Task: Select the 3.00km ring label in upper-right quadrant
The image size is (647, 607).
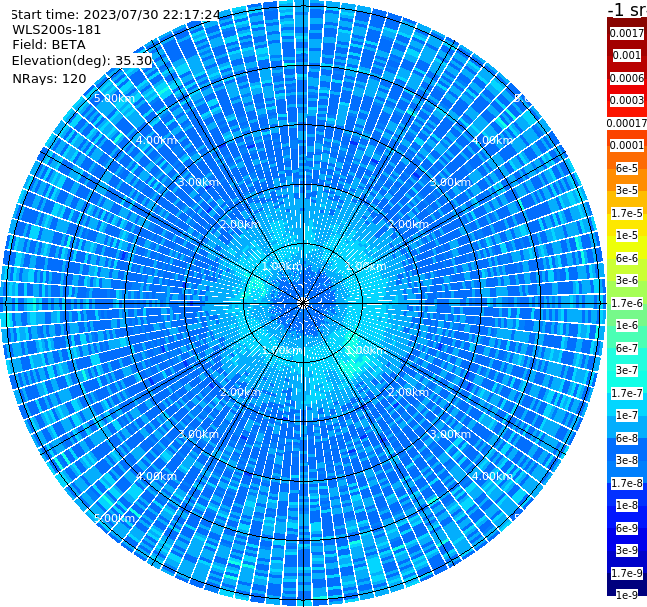Action: pyautogui.click(x=451, y=182)
